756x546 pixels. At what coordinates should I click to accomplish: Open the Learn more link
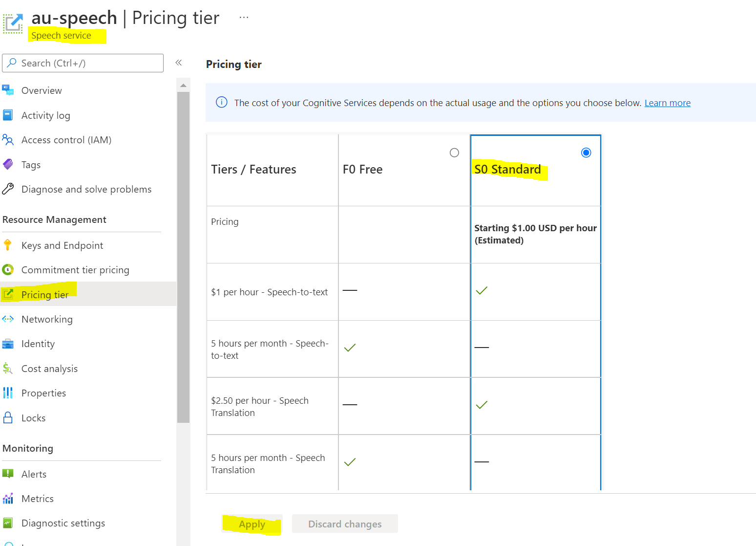pos(667,103)
